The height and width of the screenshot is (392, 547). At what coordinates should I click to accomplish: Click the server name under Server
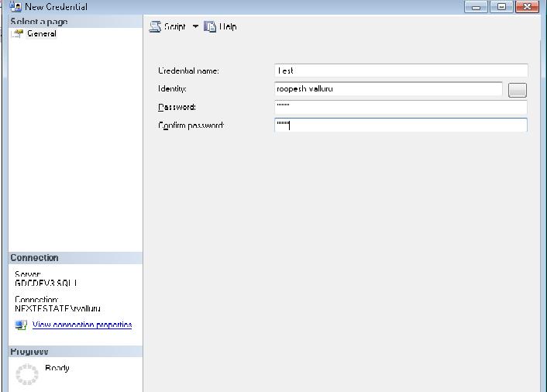pos(46,284)
